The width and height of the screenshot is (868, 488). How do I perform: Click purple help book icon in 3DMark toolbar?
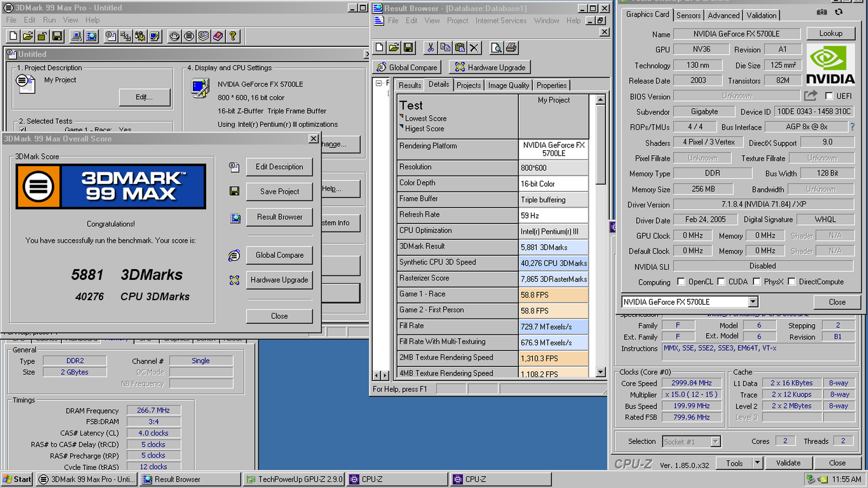(x=218, y=36)
